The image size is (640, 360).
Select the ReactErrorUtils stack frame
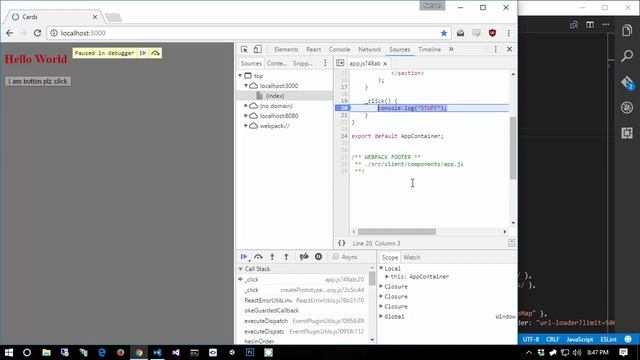pyautogui.click(x=304, y=300)
